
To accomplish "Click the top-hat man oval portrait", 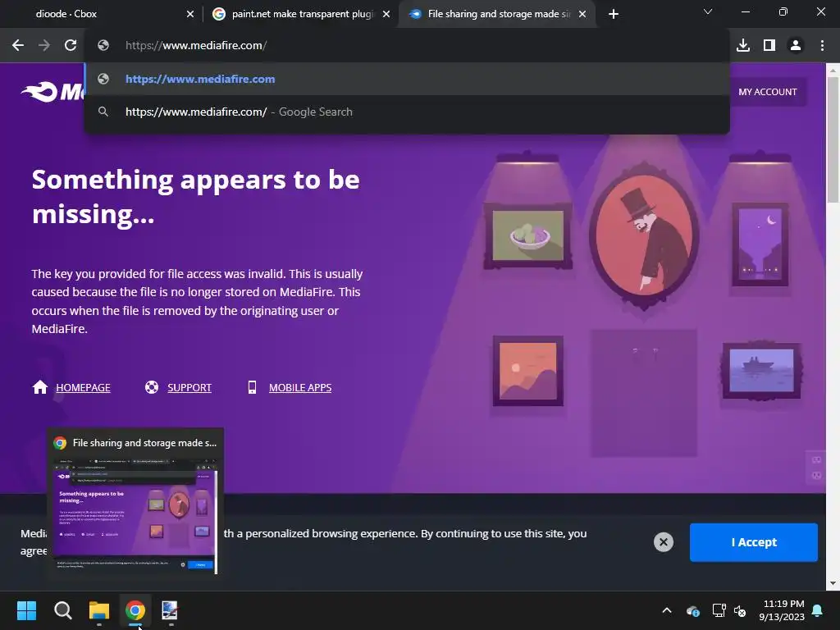I will pos(644,236).
